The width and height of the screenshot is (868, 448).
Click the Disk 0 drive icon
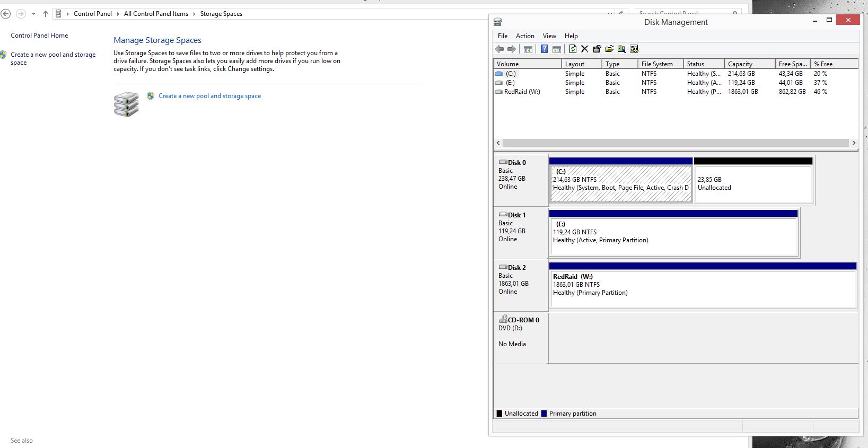[503, 162]
